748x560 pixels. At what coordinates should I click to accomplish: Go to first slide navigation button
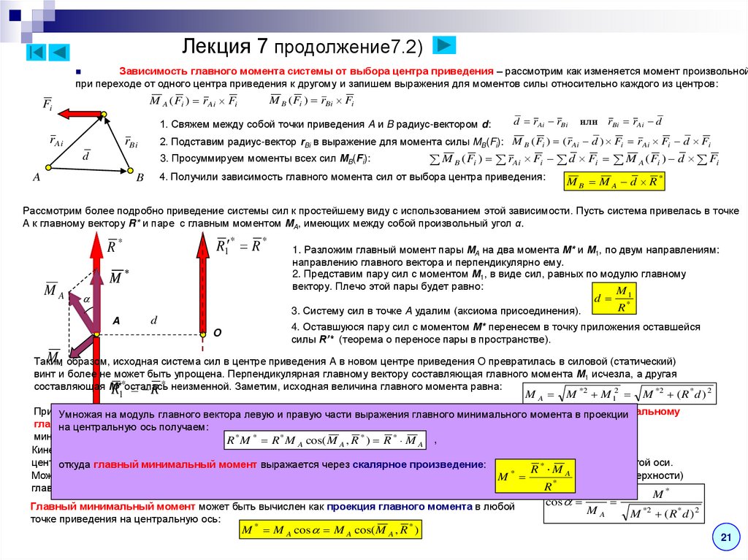pyautogui.click(x=36, y=52)
